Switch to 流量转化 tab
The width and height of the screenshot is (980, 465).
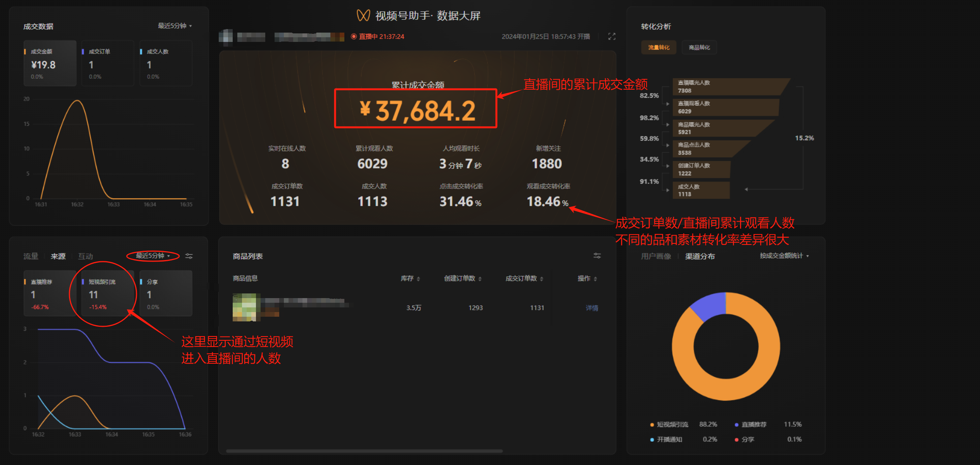(x=659, y=47)
